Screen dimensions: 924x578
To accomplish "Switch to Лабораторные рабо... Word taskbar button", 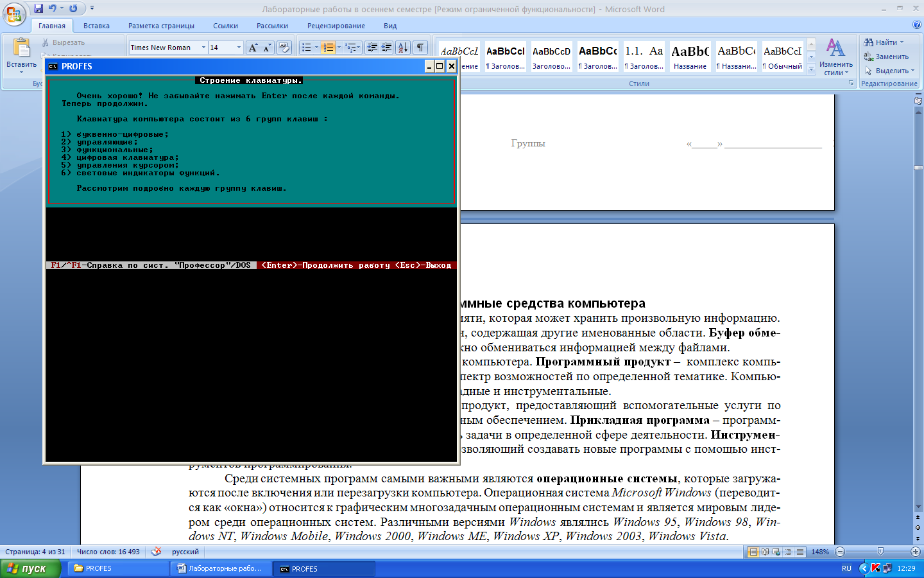I will coord(221,568).
